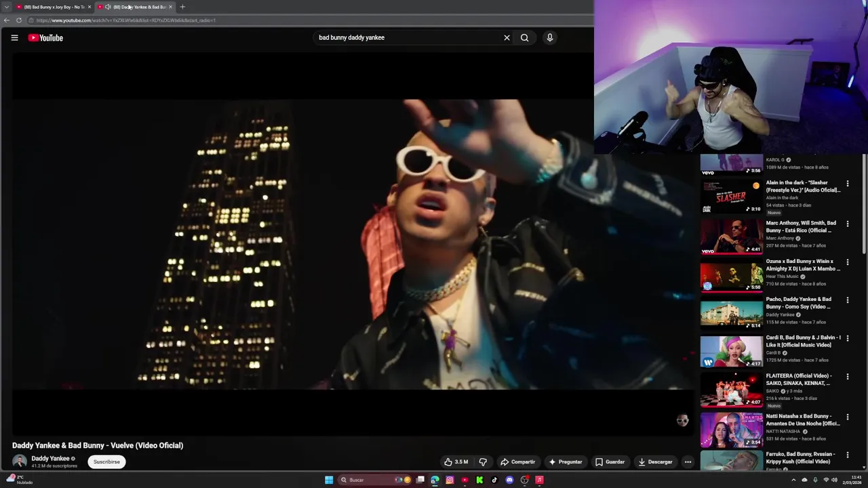Open FLAITEERA video thumbnail
This screenshot has height=488, width=868.
pos(732,390)
